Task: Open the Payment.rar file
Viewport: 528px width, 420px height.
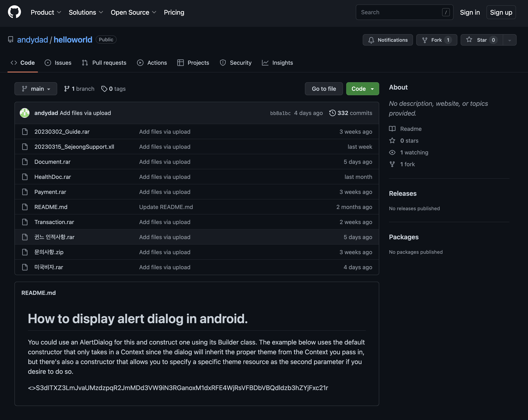Action: click(50, 192)
